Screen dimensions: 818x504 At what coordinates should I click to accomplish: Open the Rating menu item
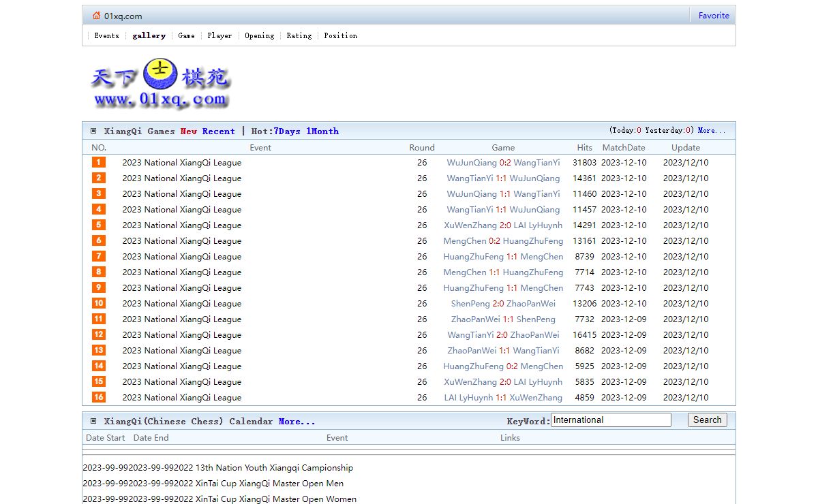point(299,35)
